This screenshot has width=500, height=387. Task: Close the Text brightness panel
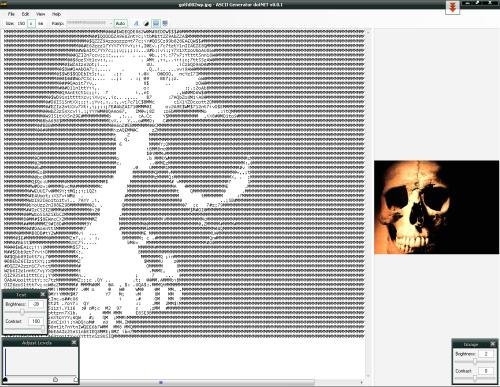click(43, 294)
